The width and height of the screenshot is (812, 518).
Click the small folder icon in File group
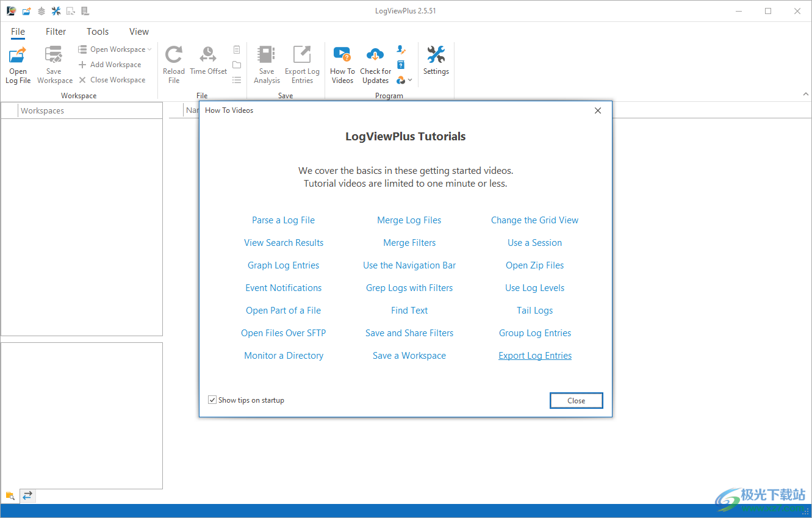click(237, 65)
